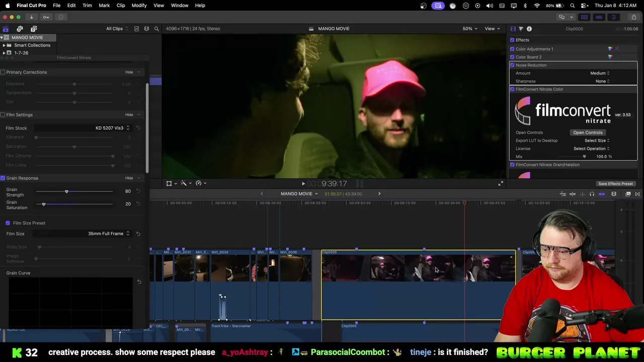Show the Libraries sidebar clapper icon
Viewport: 644px width, 362px height.
[6, 29]
